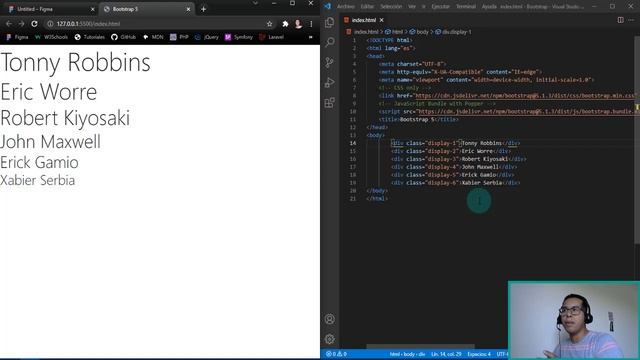This screenshot has width=640, height=360.
Task: Click html in the breadcrumb
Action: [x=397, y=32]
